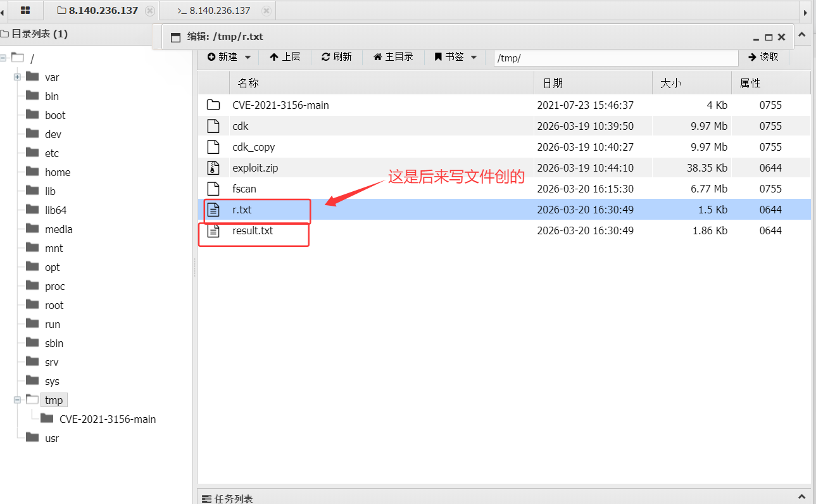The width and height of the screenshot is (816, 504).
Task: Click the fscan file icon
Action: coord(213,189)
